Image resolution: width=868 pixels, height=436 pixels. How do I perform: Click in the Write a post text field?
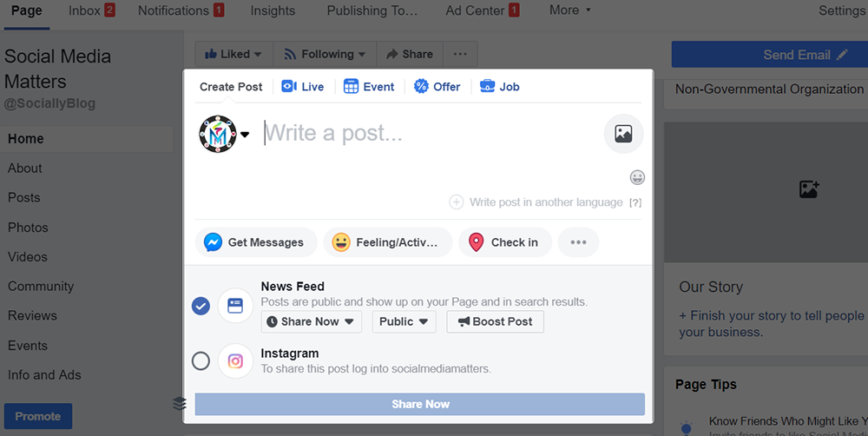(x=431, y=134)
